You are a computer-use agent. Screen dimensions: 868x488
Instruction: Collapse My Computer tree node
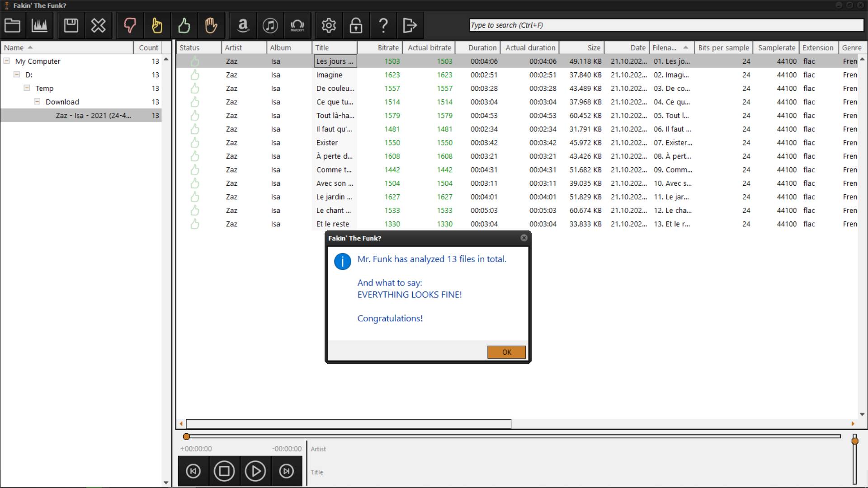point(7,61)
